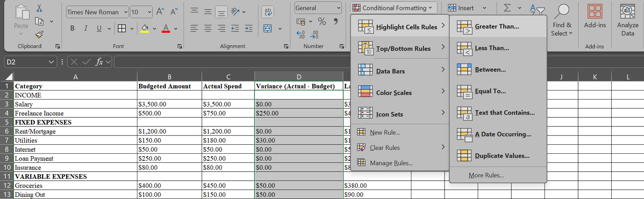Click the Insert cells button
The width and height of the screenshot is (644, 199).
(461, 8)
